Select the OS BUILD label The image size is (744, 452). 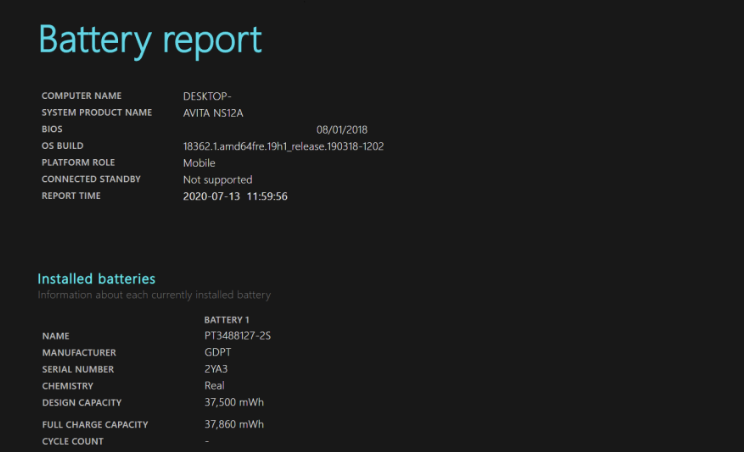point(63,146)
